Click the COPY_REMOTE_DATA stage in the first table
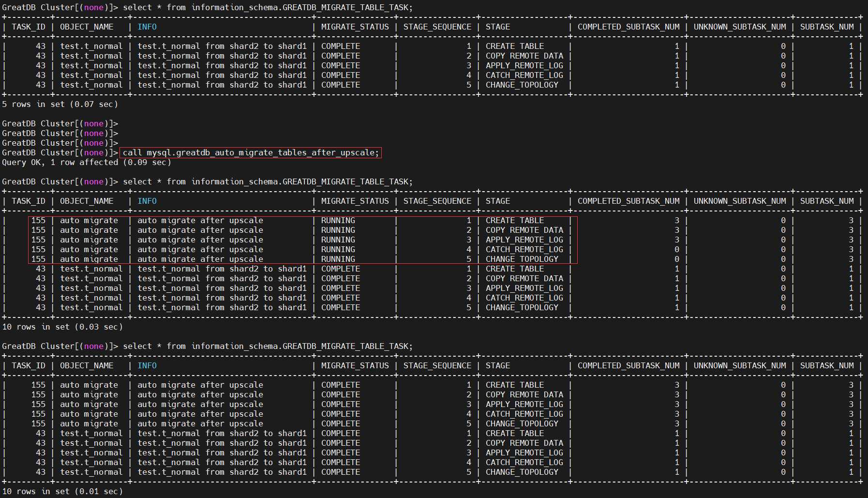 pos(524,56)
